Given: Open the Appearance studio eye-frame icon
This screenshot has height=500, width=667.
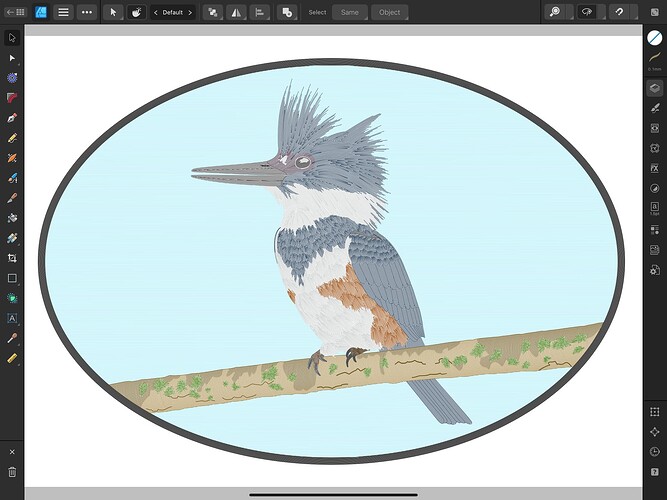Looking at the screenshot, I should (655, 128).
